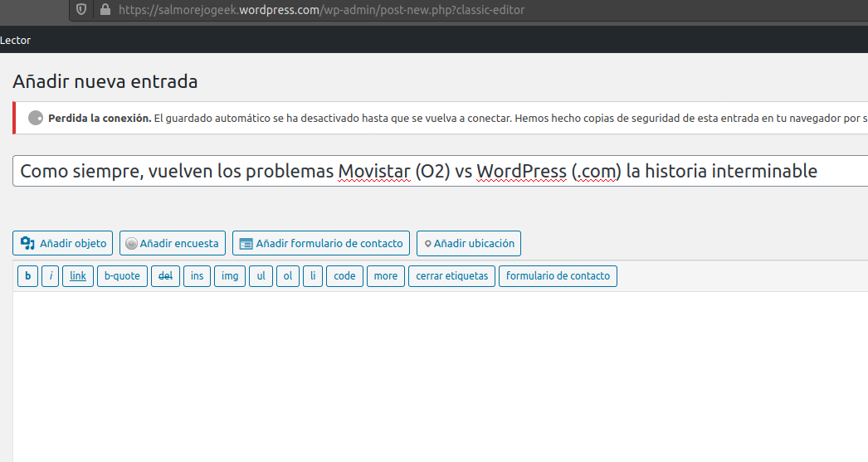868x462 pixels.
Task: Insert code tag with code button
Action: (344, 276)
